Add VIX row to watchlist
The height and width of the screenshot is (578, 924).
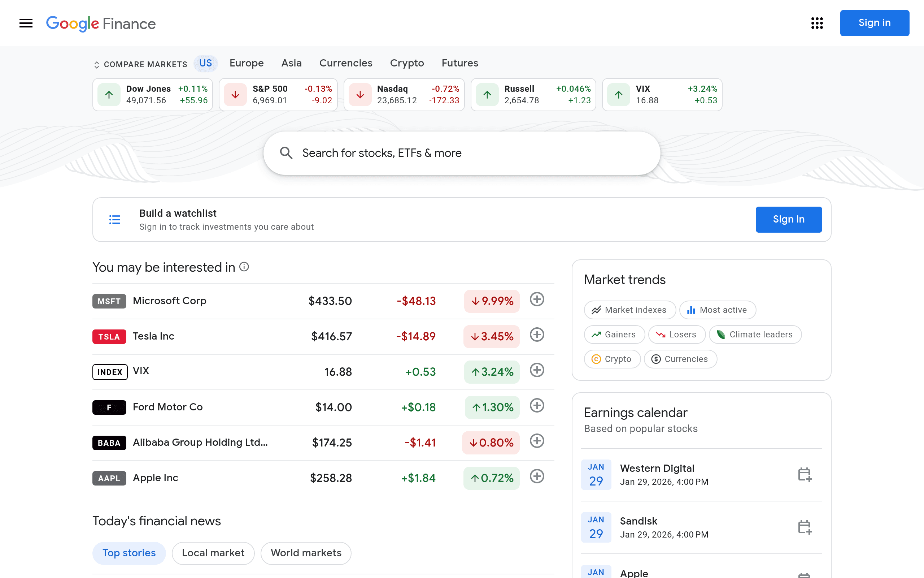point(537,370)
